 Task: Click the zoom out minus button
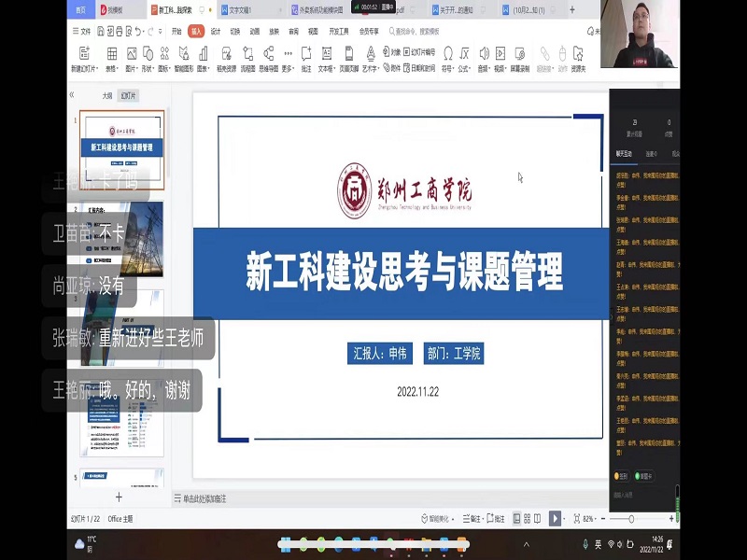coord(603,519)
